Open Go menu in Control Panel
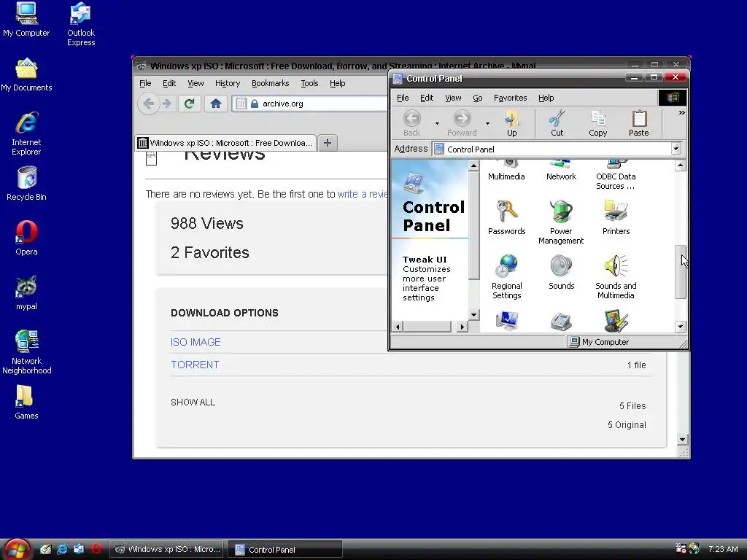Viewport: 747px width, 560px height. coord(477,98)
